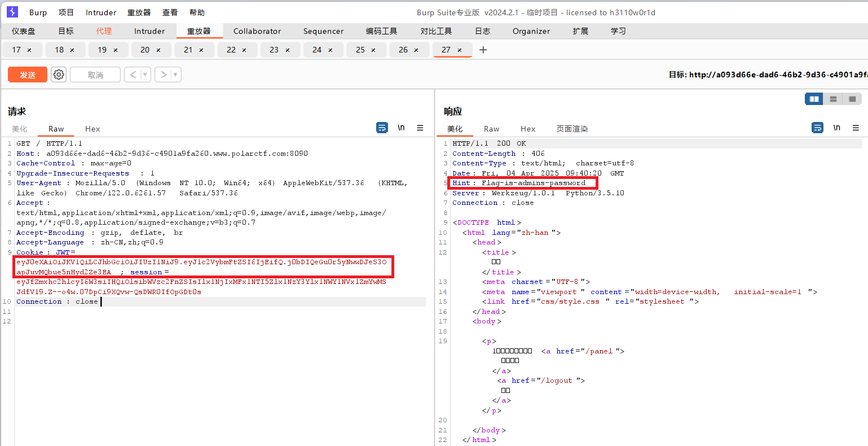Switch to 日志 logger tab
The width and height of the screenshot is (868, 446).
(x=483, y=31)
